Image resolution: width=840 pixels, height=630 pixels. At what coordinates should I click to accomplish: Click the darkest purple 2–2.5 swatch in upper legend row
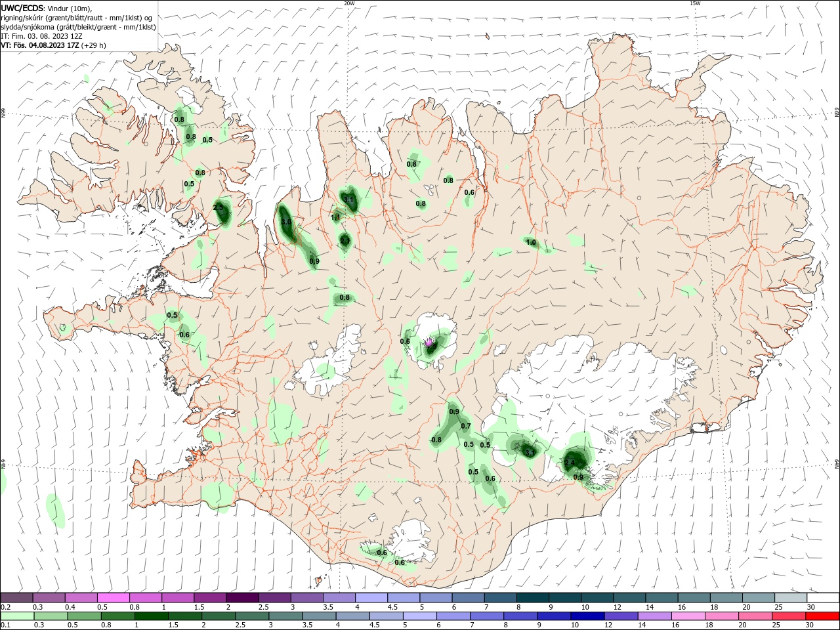click(x=241, y=598)
